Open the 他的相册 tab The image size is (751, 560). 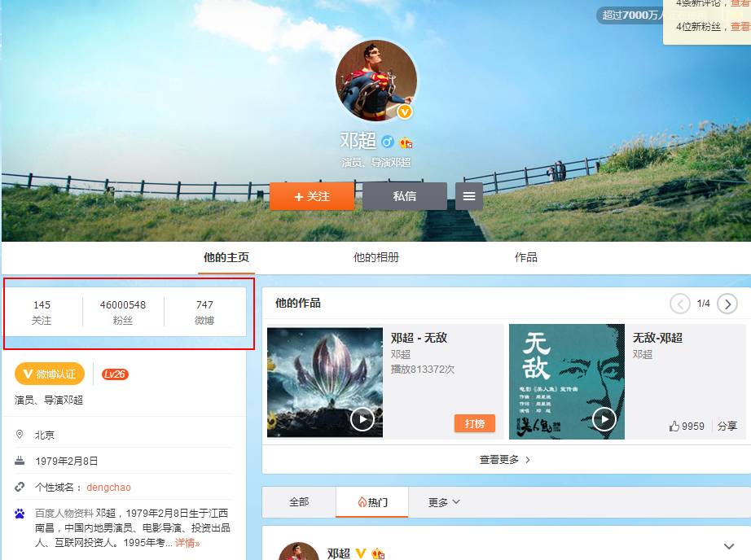[x=376, y=257]
